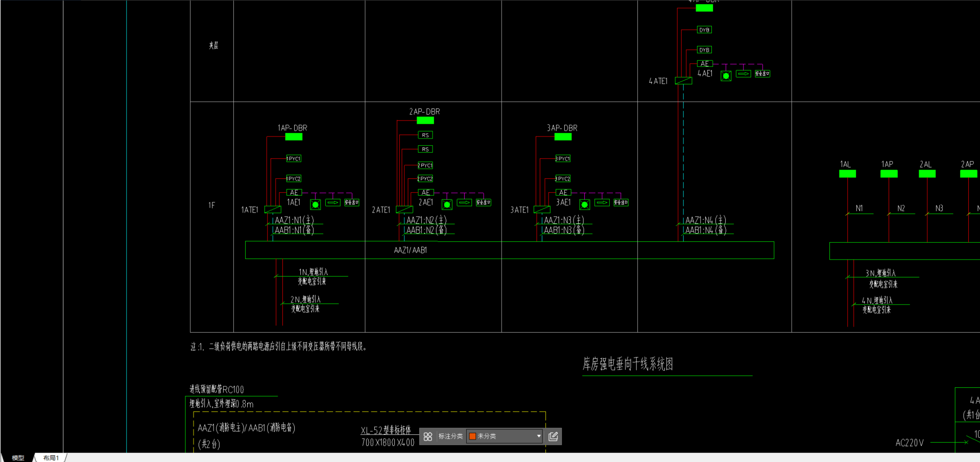Select the 2PYC2 box
This screenshot has width=980, height=462.
click(425, 179)
